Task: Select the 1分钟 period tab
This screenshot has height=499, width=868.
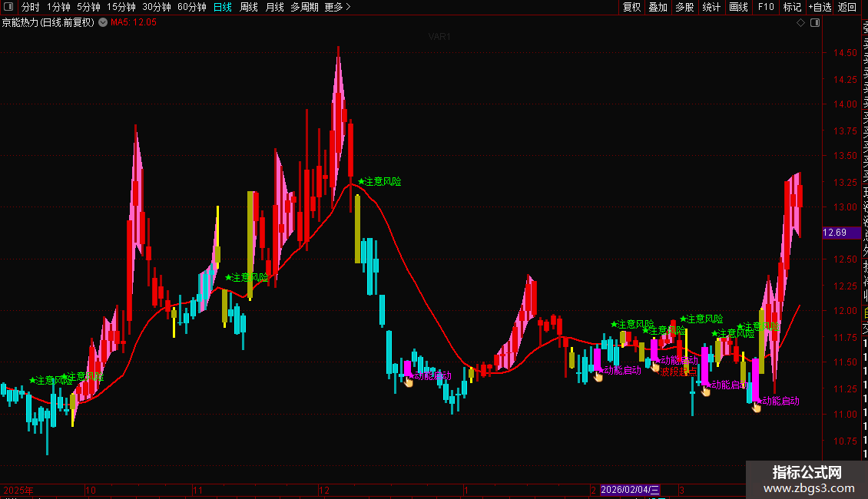Action: (x=58, y=7)
